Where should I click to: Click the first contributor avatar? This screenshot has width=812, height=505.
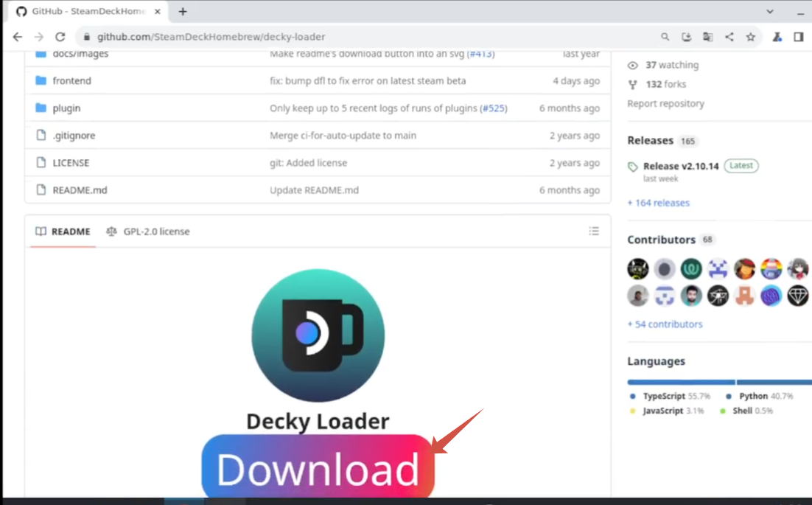(x=637, y=268)
